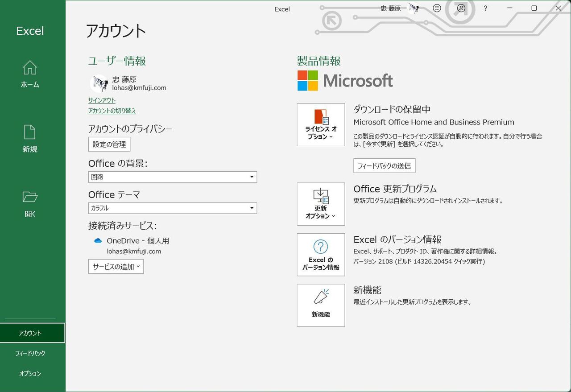Click the Microsoft logo
The width and height of the screenshot is (571, 392).
pos(345,81)
